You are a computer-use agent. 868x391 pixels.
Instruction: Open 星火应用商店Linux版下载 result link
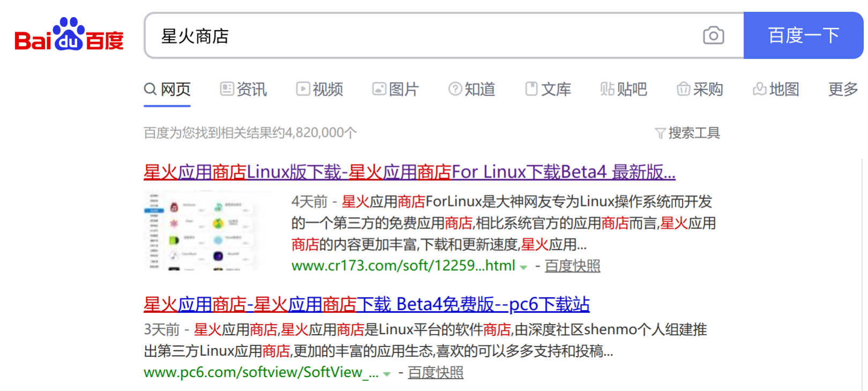(410, 172)
